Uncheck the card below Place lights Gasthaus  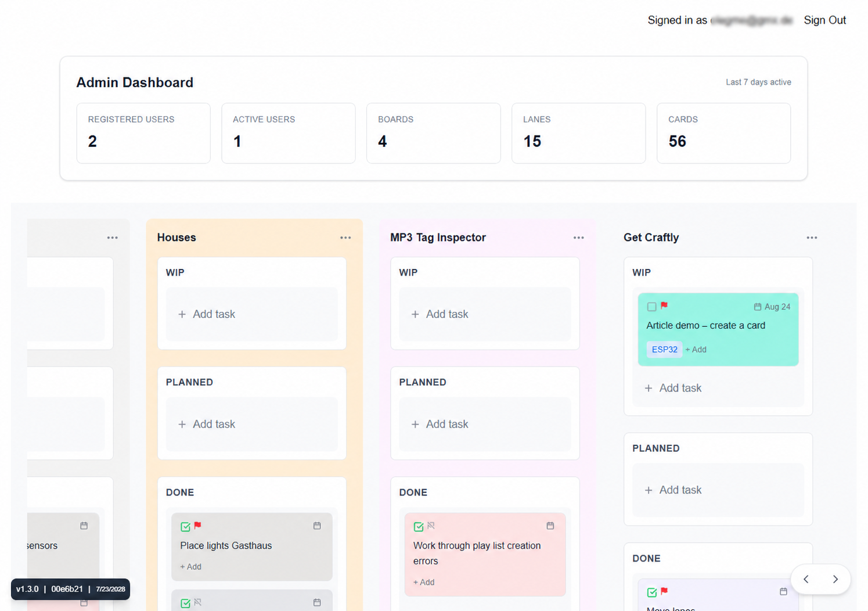click(185, 603)
